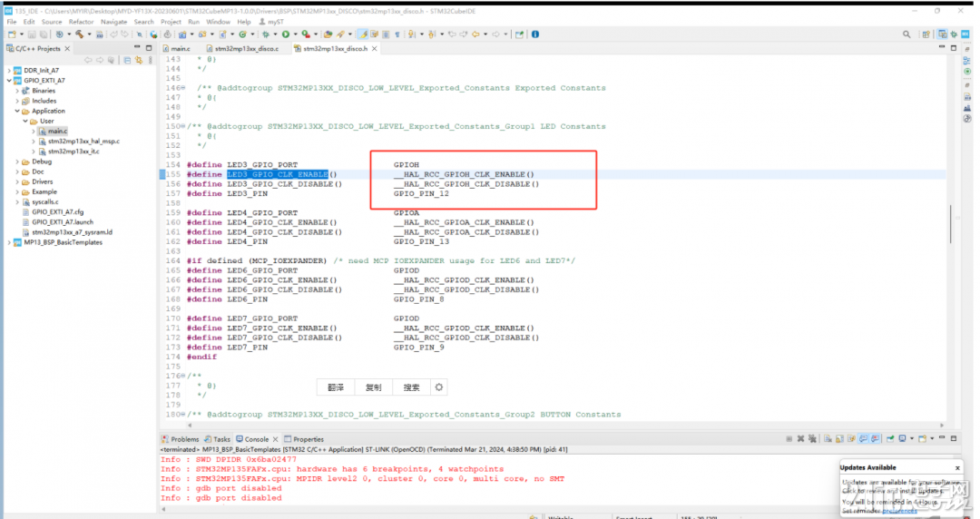Click the editor vertical scrollbar thumb

[950, 224]
